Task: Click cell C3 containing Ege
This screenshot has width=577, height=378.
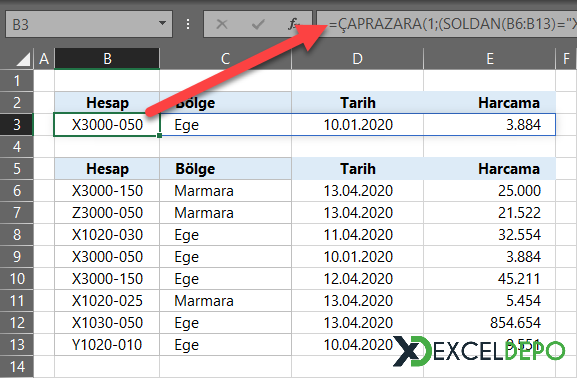Action: click(x=225, y=125)
